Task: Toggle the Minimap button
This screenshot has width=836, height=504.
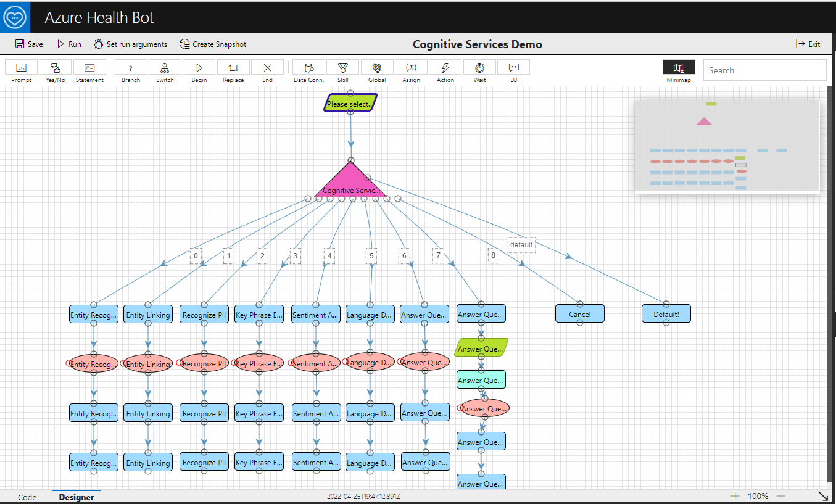Action: 679,72
